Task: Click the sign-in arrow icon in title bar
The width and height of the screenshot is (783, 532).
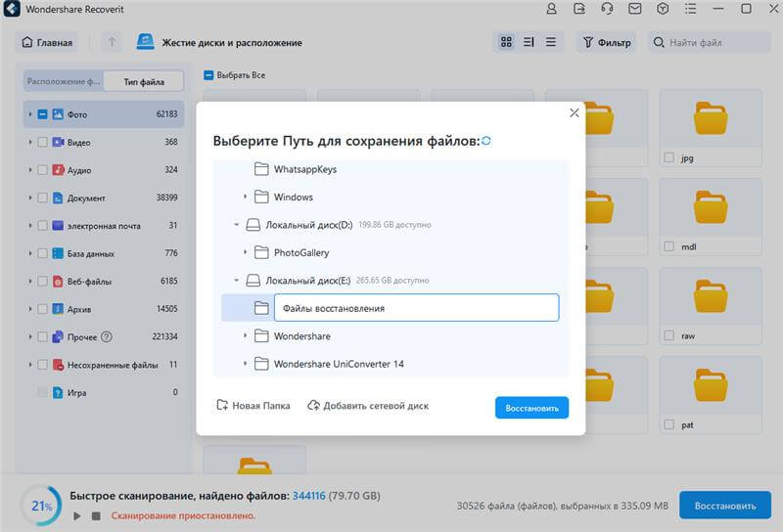Action: (x=579, y=9)
